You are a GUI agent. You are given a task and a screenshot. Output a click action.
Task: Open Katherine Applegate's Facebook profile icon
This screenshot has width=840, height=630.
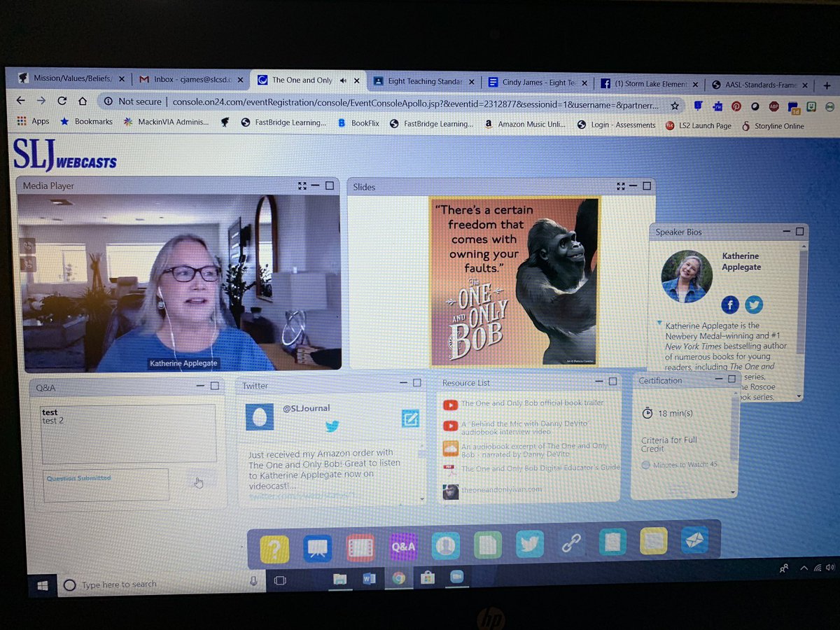pos(730,305)
